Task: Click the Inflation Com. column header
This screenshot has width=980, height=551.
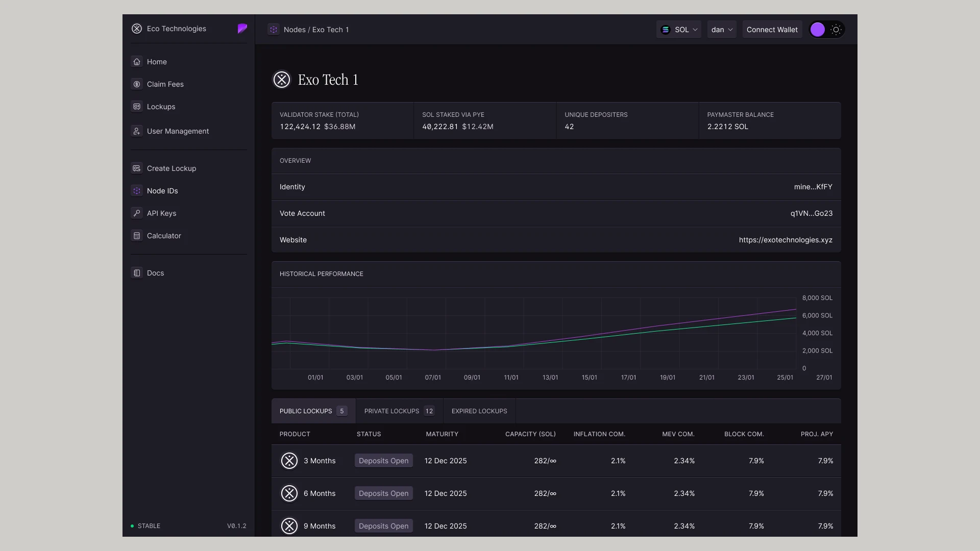Action: coord(599,434)
